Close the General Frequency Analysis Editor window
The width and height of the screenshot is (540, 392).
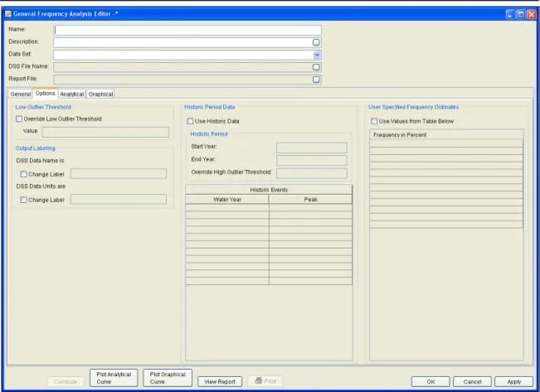(x=532, y=14)
